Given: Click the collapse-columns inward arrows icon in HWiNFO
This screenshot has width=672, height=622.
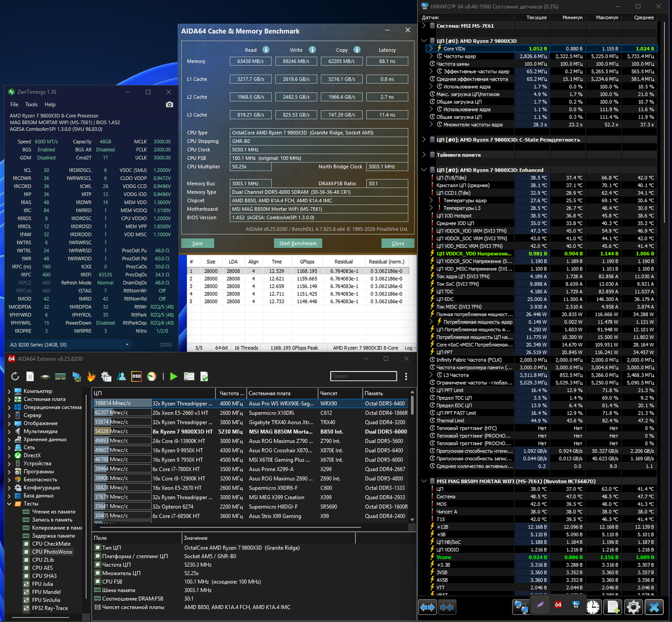Looking at the screenshot, I should pos(447,607).
